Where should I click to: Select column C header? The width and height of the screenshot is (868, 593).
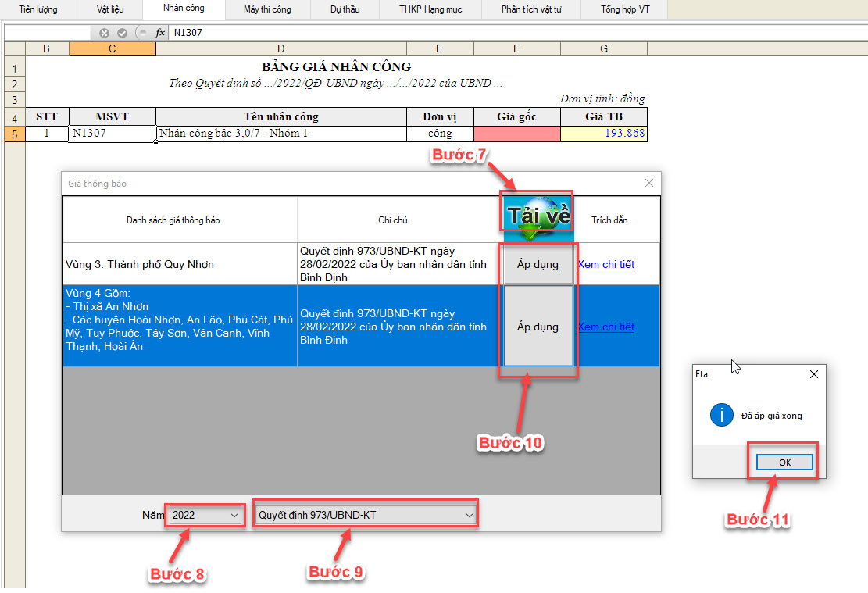pos(113,48)
